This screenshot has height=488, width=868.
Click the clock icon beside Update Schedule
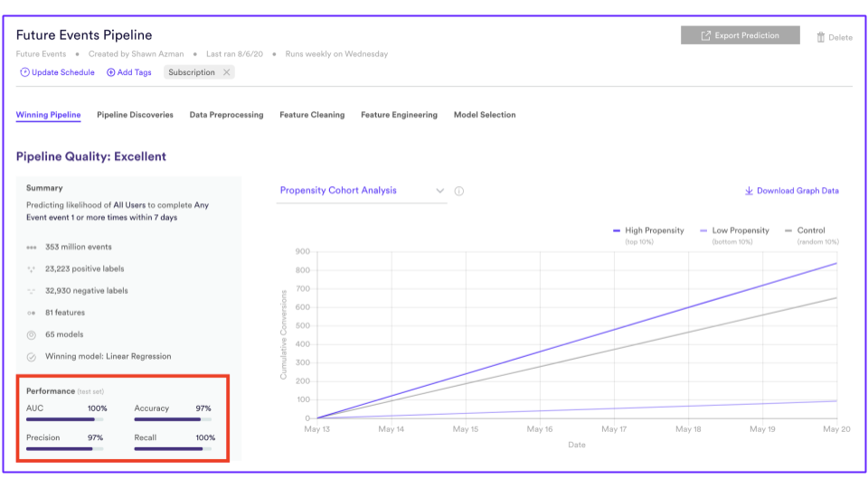(25, 72)
